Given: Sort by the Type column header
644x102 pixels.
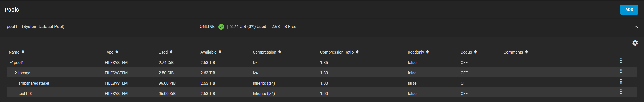Looking at the screenshot, I should point(111,52).
